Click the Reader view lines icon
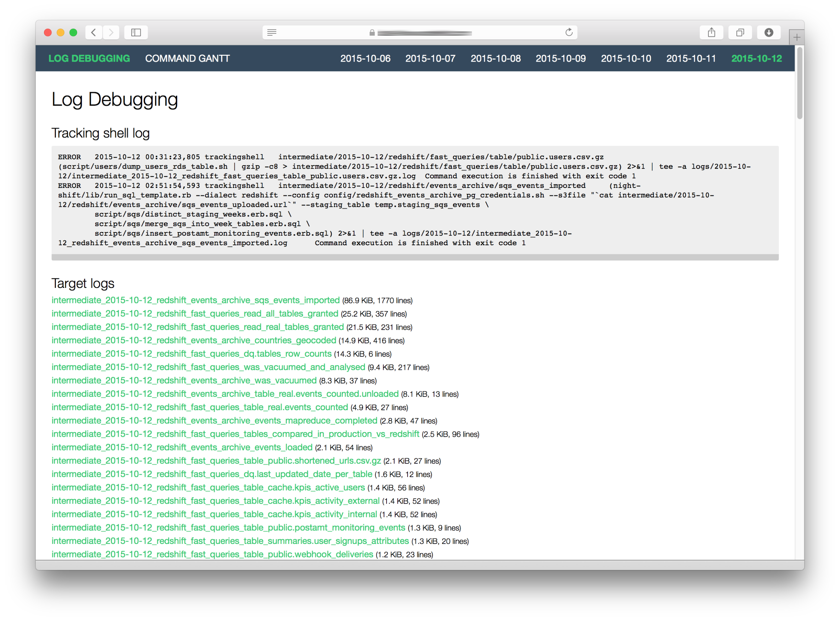 [272, 33]
